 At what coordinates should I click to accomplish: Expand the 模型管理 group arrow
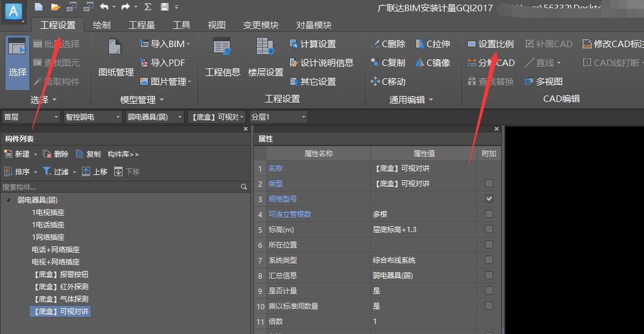pos(161,100)
